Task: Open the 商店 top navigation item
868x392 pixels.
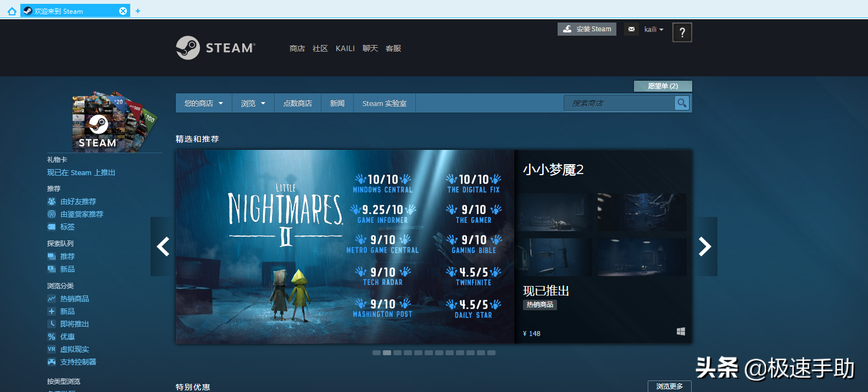Action: [297, 48]
